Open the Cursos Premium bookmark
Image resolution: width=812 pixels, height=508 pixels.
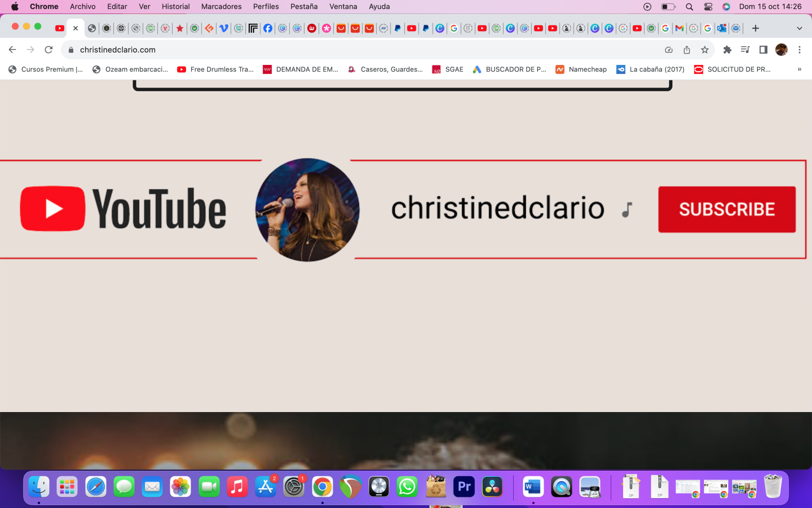coord(46,69)
